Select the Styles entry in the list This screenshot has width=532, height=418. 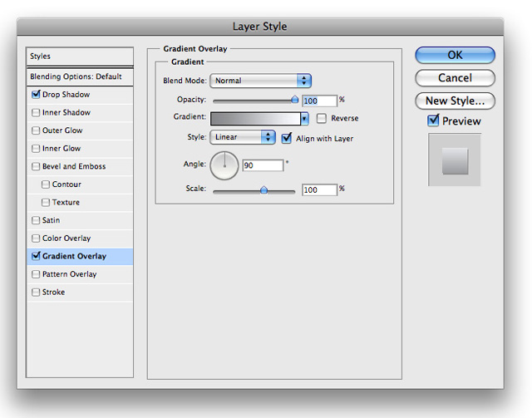coord(80,57)
